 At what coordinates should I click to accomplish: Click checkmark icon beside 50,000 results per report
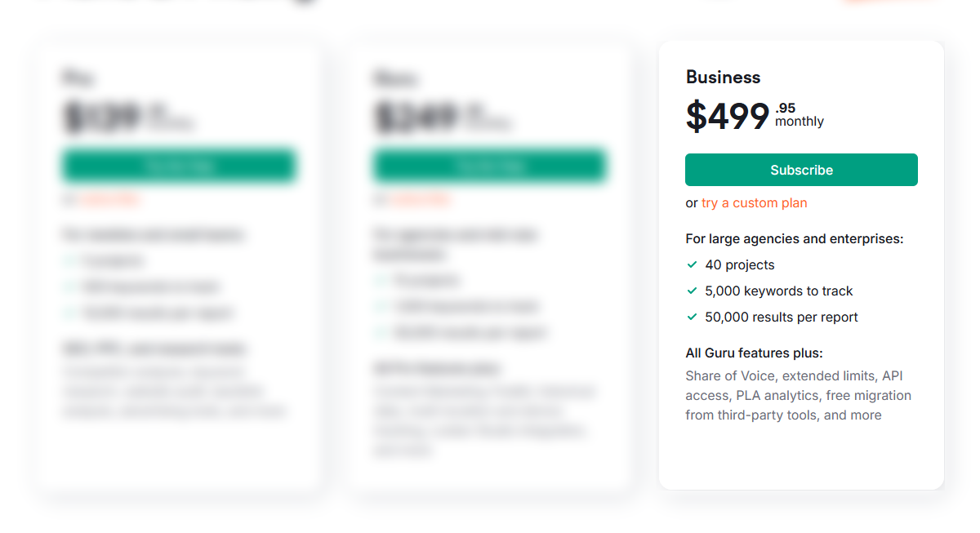tap(693, 317)
